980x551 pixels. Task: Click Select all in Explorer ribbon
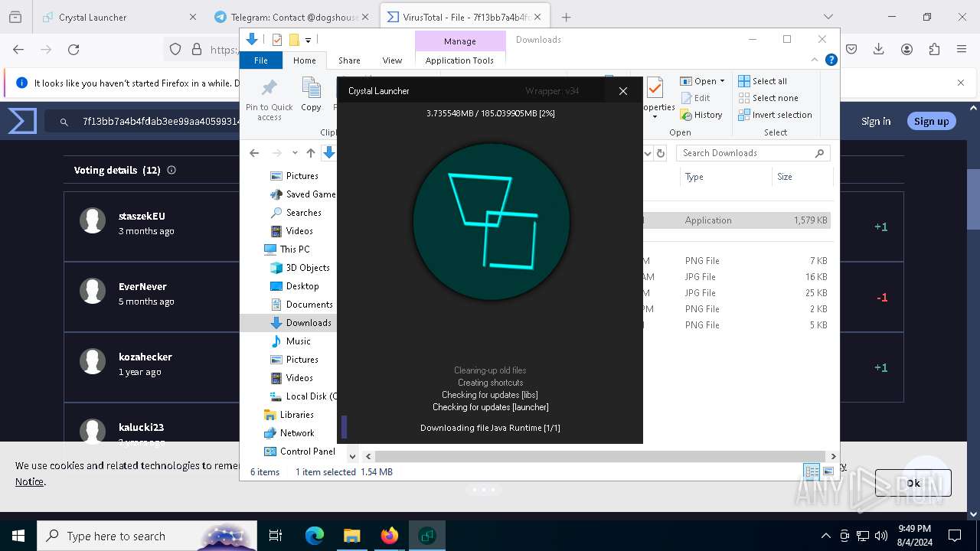(x=763, y=81)
